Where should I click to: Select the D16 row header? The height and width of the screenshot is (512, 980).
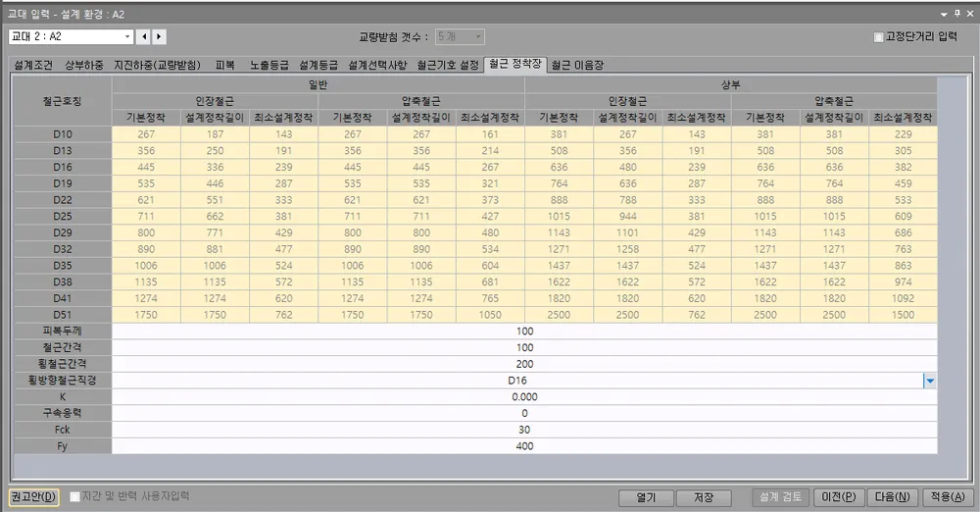(63, 167)
